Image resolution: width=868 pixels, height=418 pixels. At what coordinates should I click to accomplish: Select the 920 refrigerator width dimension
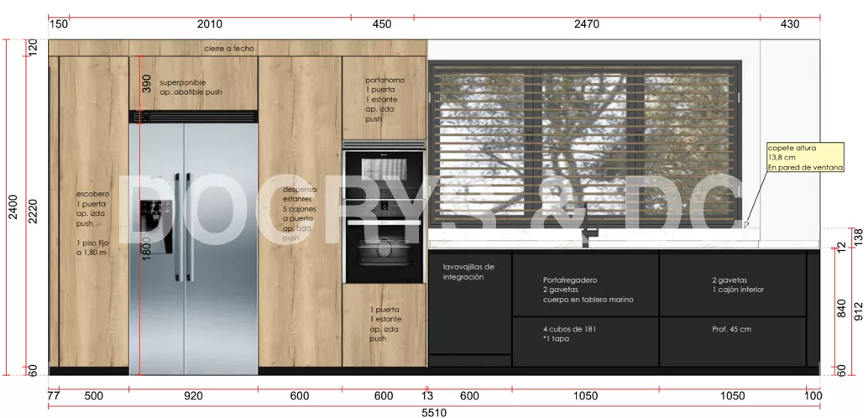(193, 395)
